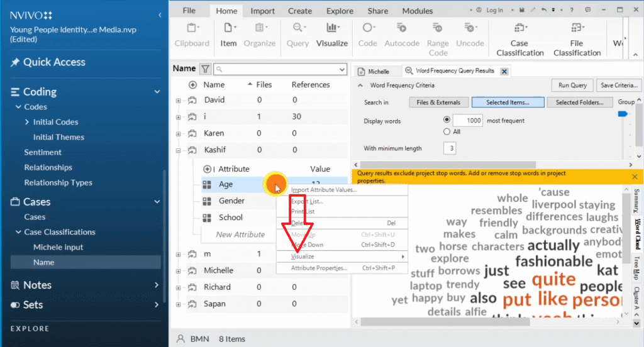
Task: Switch to the Import ribbon tab
Action: [x=262, y=11]
